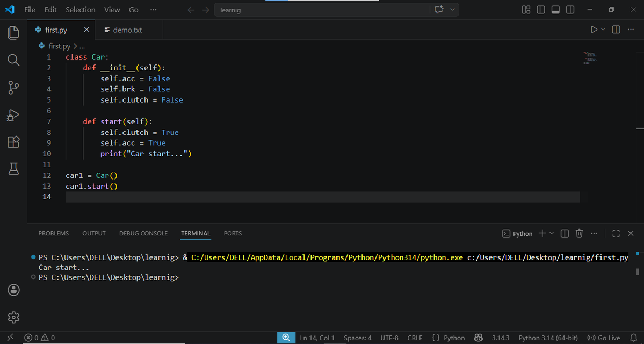The width and height of the screenshot is (644, 344).
Task: Open the Testing view
Action: tap(13, 169)
